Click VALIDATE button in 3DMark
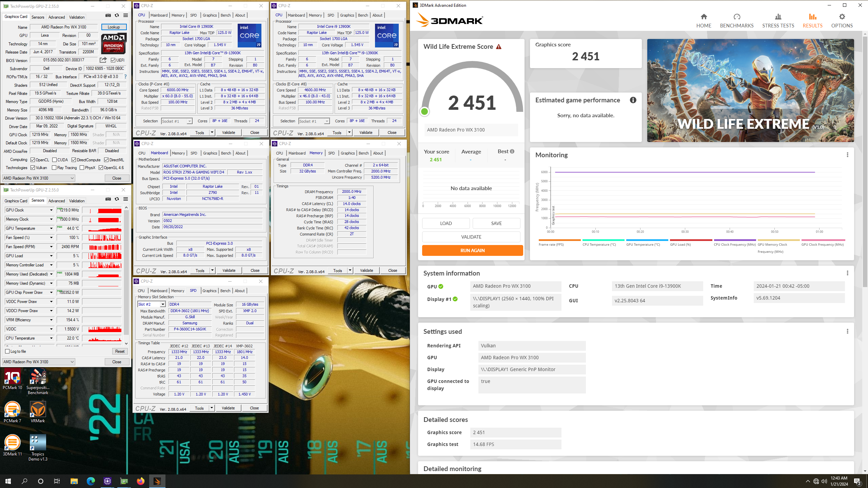The image size is (868, 488). [471, 237]
